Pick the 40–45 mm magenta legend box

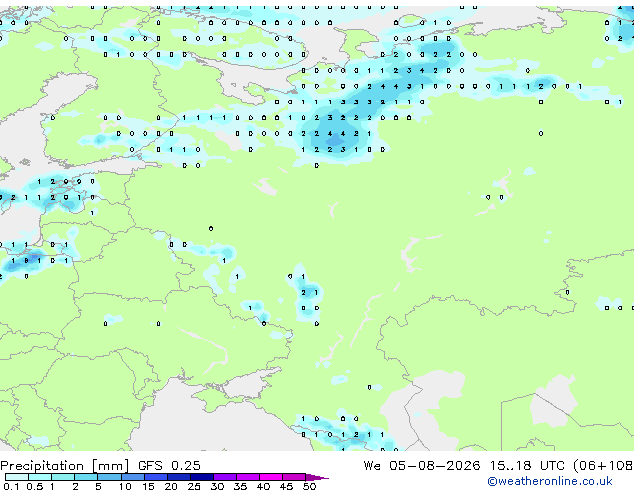(x=271, y=477)
